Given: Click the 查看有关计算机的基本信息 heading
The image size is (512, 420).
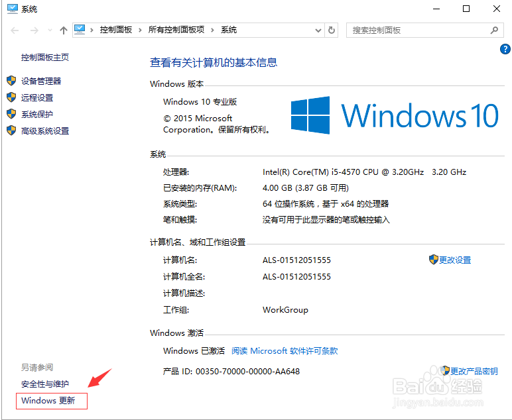Looking at the screenshot, I should 214,63.
